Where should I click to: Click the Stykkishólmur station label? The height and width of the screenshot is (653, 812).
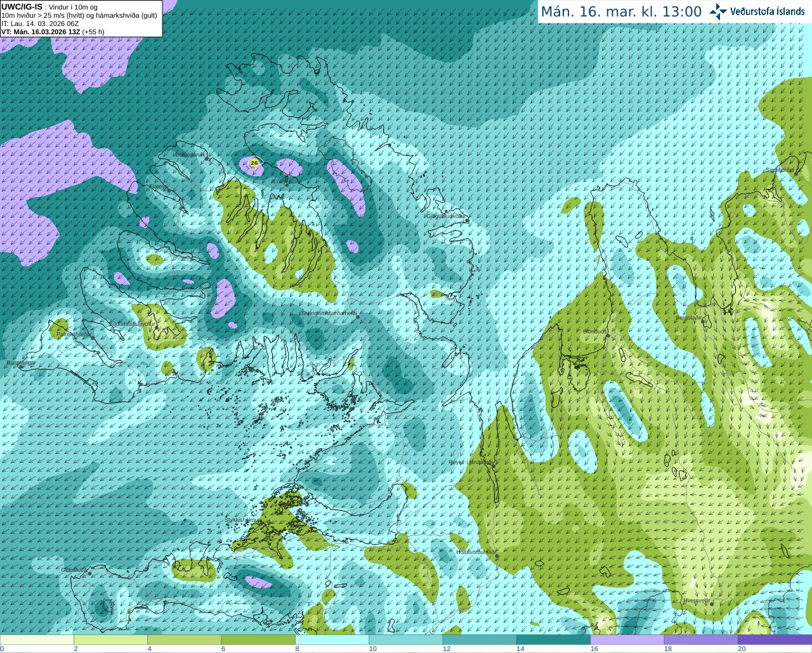pyautogui.click(x=242, y=520)
